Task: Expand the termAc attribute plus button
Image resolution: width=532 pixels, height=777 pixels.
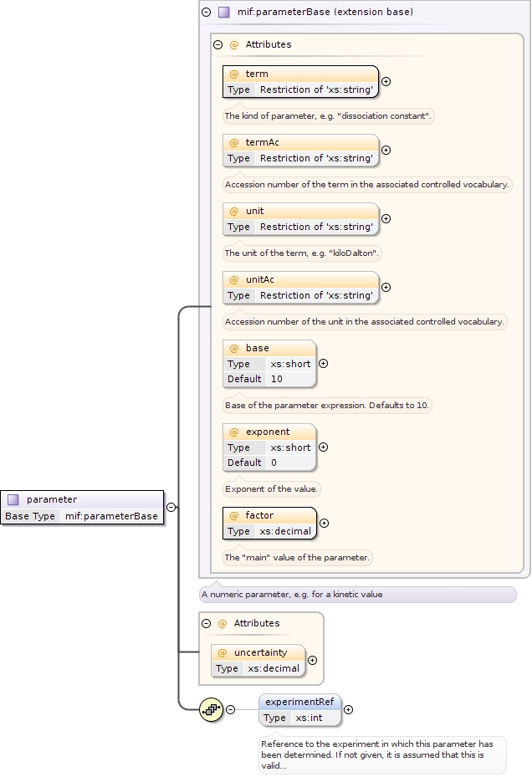Action: tap(386, 151)
